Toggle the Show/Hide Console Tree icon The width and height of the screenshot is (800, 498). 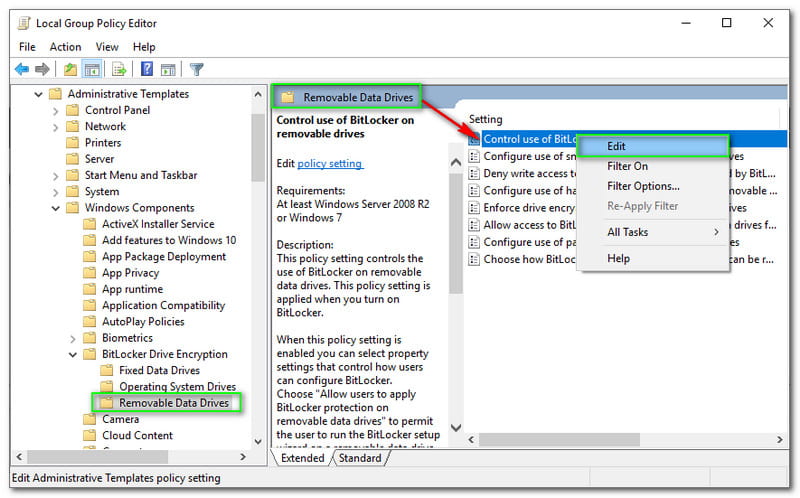coord(91,69)
